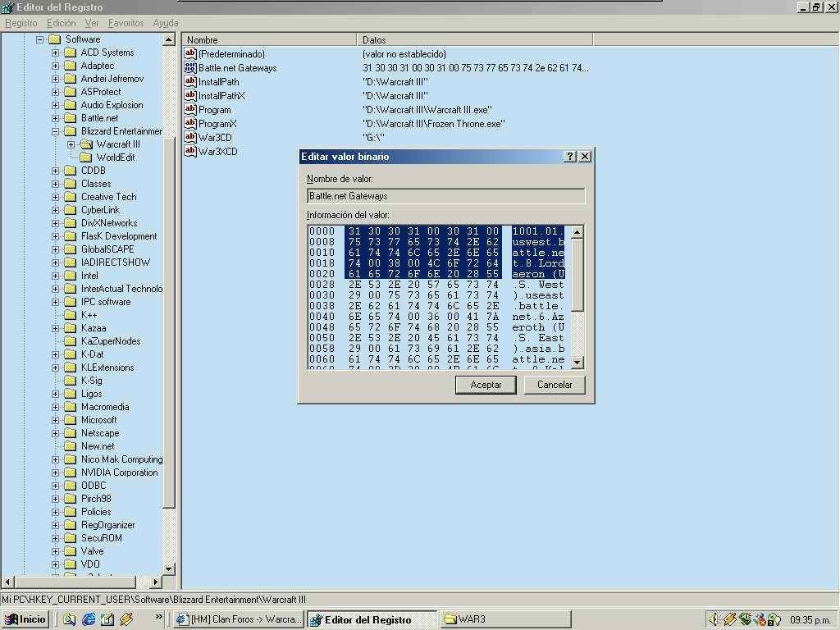Select the DivXNetworks key in tree
Viewport: 840px width, 630px height.
click(109, 223)
